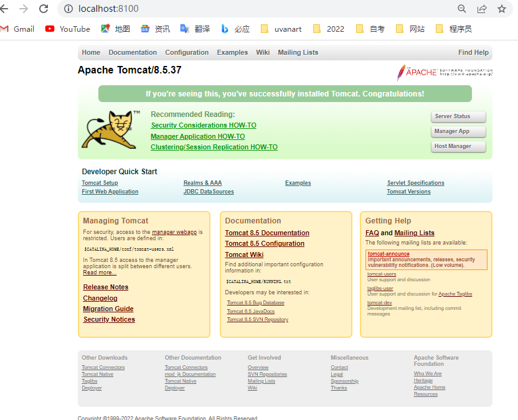Screen dimensions: 518x420
Task: Open Examples in top navigation bar
Action: click(232, 52)
